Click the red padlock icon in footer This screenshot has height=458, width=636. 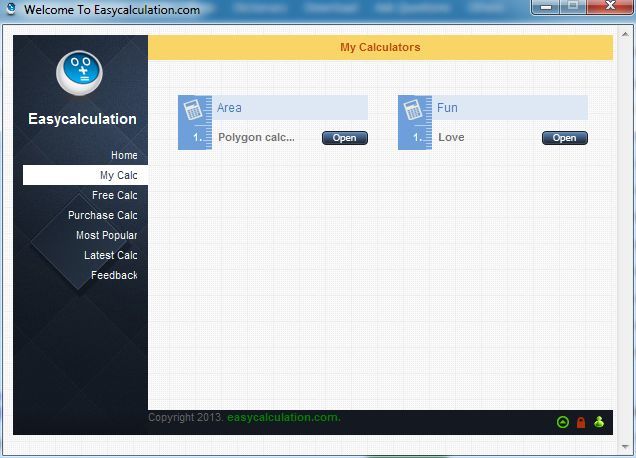[x=581, y=422]
